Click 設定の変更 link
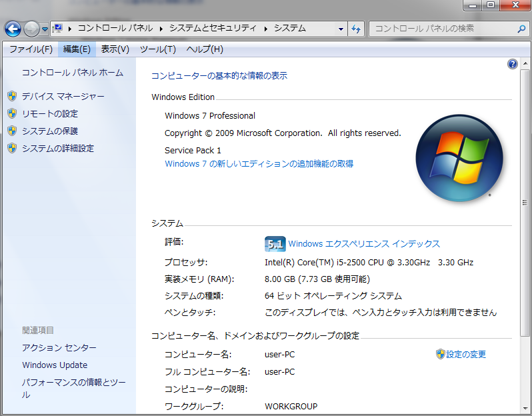 [466, 354]
